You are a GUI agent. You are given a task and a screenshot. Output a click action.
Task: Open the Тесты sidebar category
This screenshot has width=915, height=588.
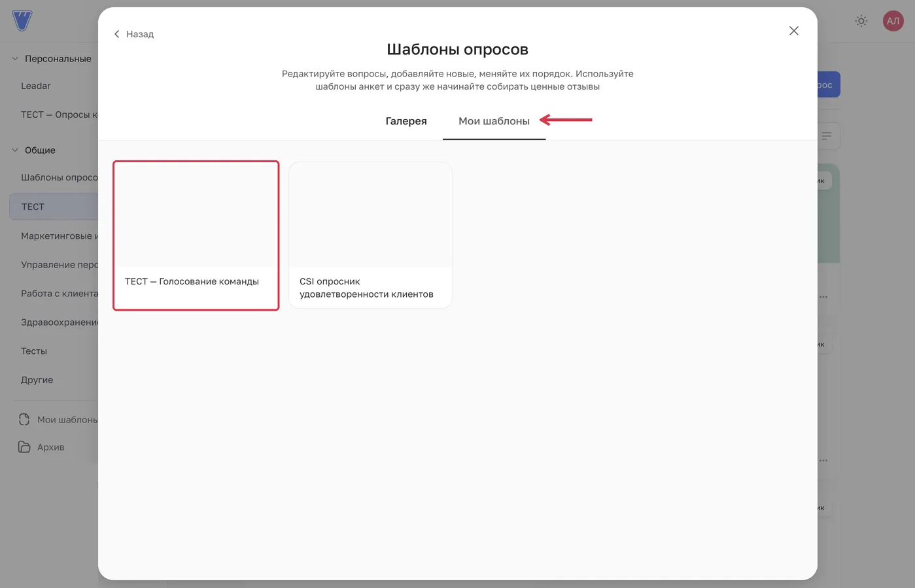pos(34,351)
